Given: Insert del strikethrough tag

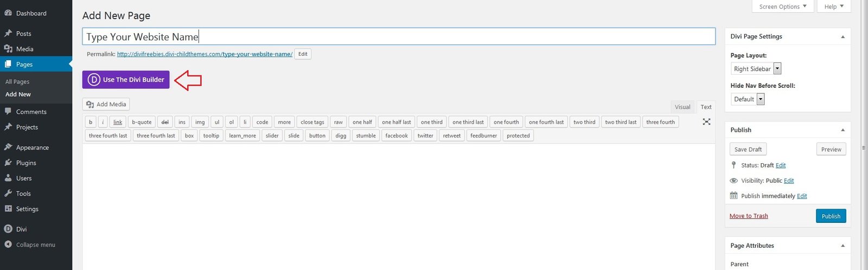Looking at the screenshot, I should tap(165, 122).
